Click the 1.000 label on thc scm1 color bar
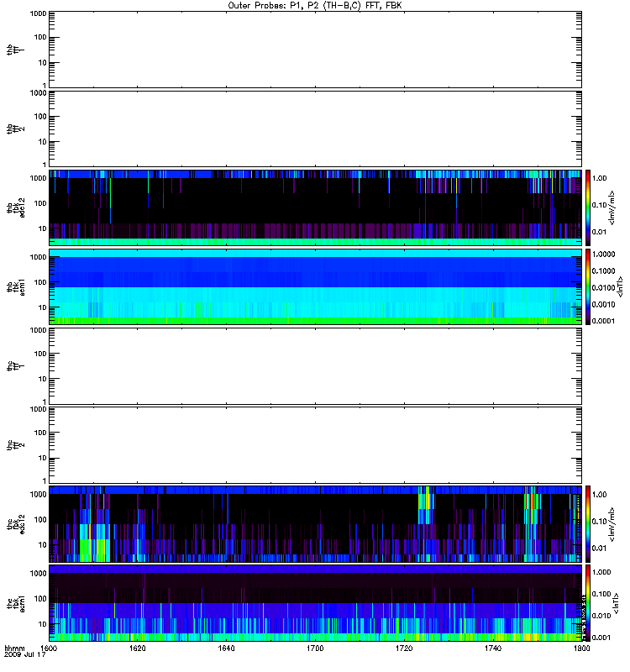 [601, 572]
